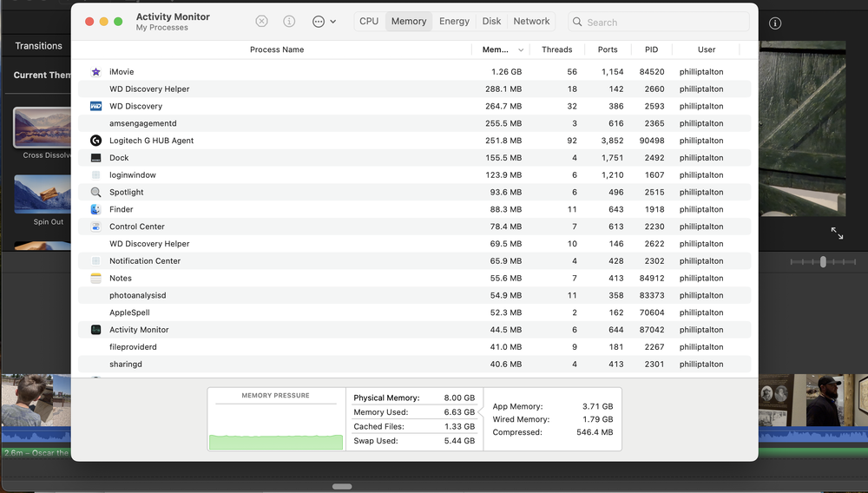Click the Dock process icon
This screenshot has width=868, height=493.
[95, 158]
